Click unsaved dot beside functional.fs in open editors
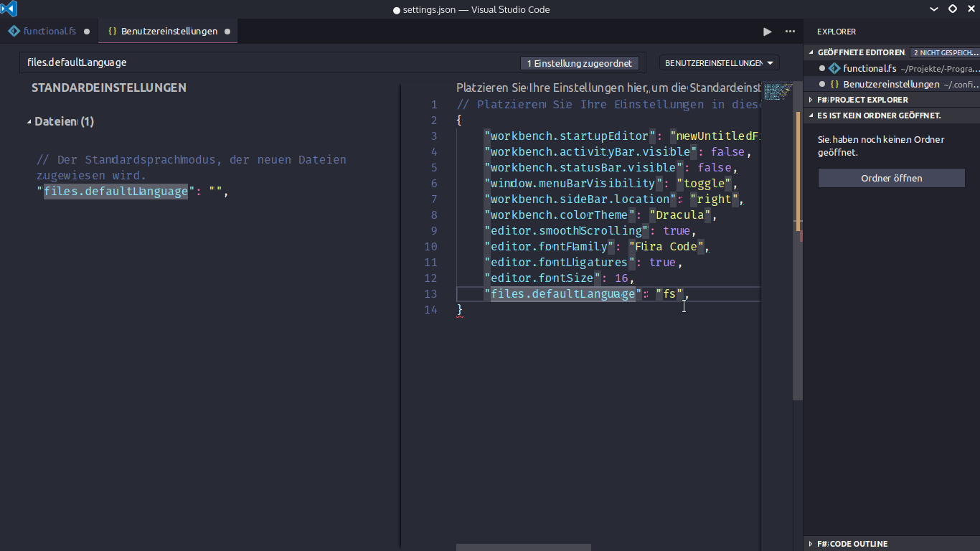 click(x=822, y=69)
